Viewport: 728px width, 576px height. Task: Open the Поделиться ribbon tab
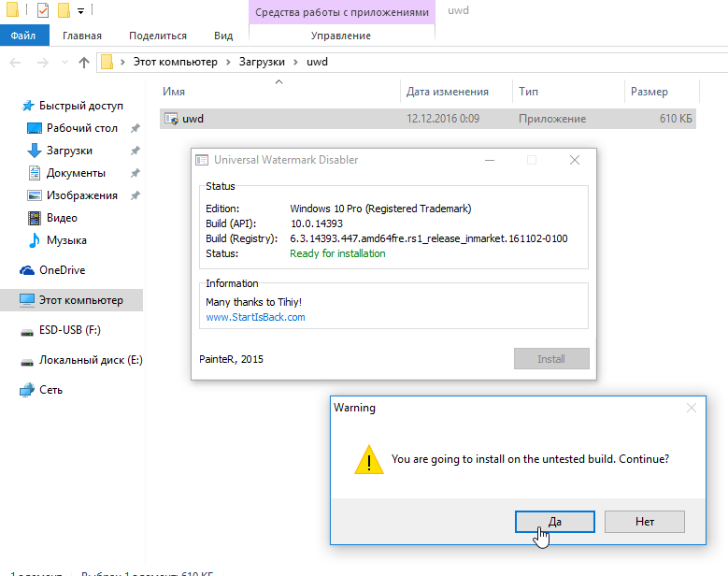pyautogui.click(x=158, y=36)
